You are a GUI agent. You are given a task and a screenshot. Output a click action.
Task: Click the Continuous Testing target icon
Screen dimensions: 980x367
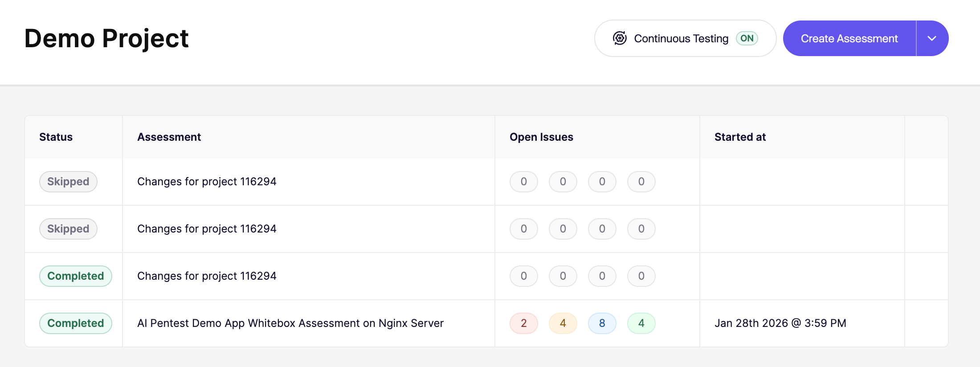tap(620, 38)
